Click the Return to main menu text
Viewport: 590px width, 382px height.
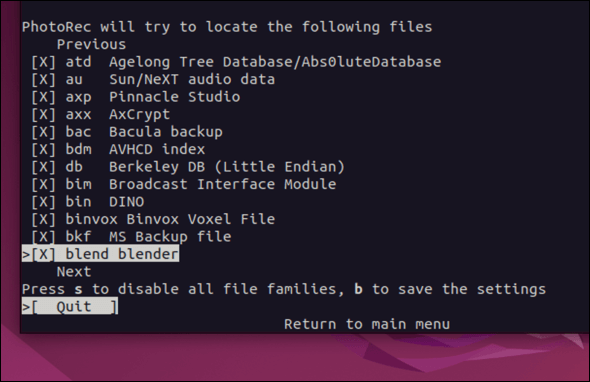367,324
